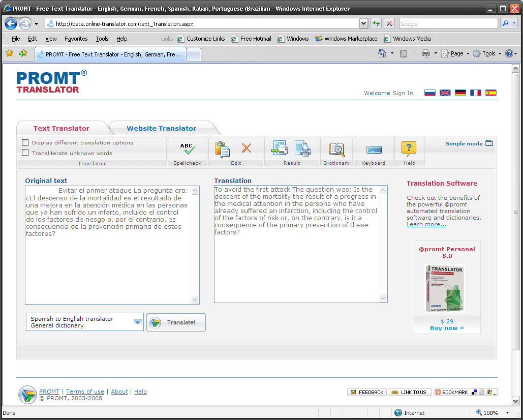Run the Spellcheck ABC icon
This screenshot has height=420, width=523.
click(x=188, y=149)
